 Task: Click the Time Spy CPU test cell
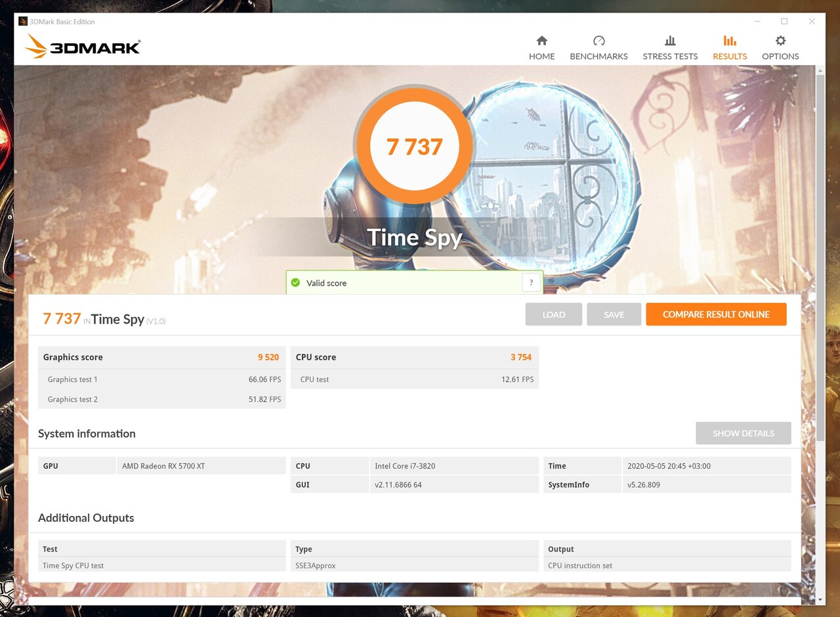161,565
